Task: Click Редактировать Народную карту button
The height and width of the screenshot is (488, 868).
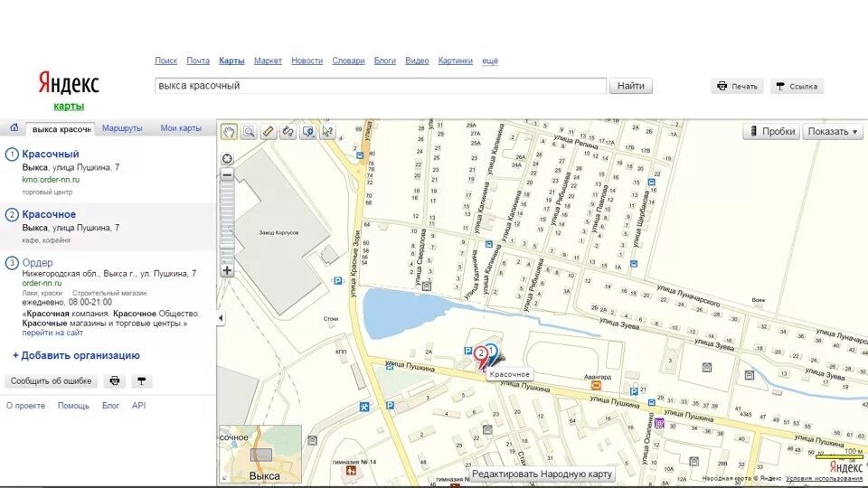Action: coord(542,474)
